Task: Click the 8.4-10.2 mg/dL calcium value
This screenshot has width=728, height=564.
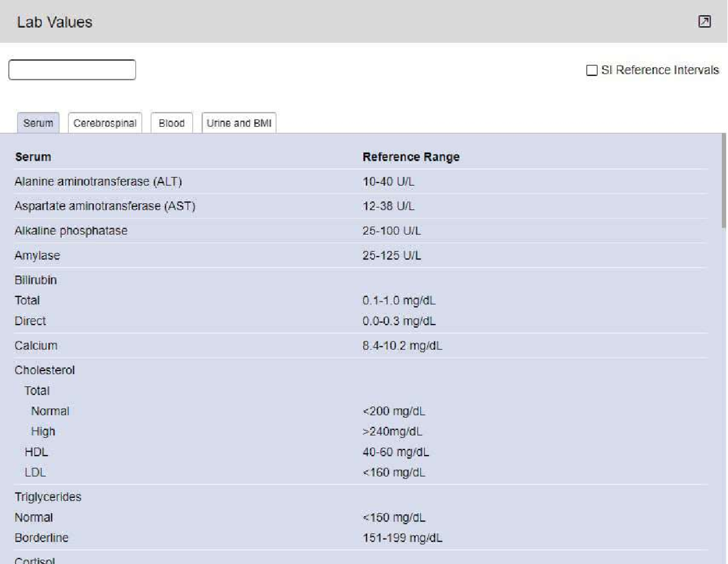Action: (x=402, y=345)
